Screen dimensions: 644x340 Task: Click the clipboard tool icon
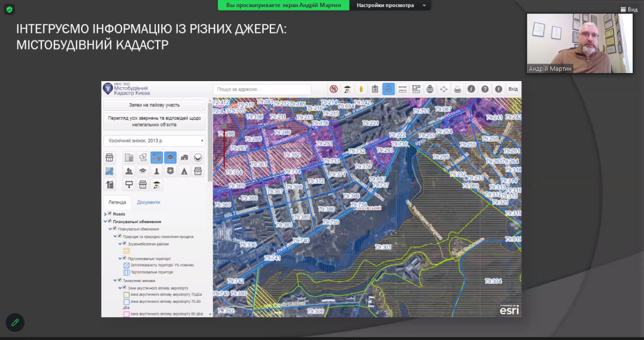coord(375,89)
